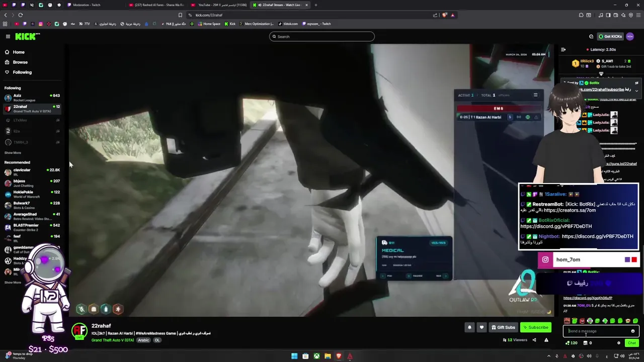
Task: Close the 22rahaf Stream tab
Action: [306, 5]
